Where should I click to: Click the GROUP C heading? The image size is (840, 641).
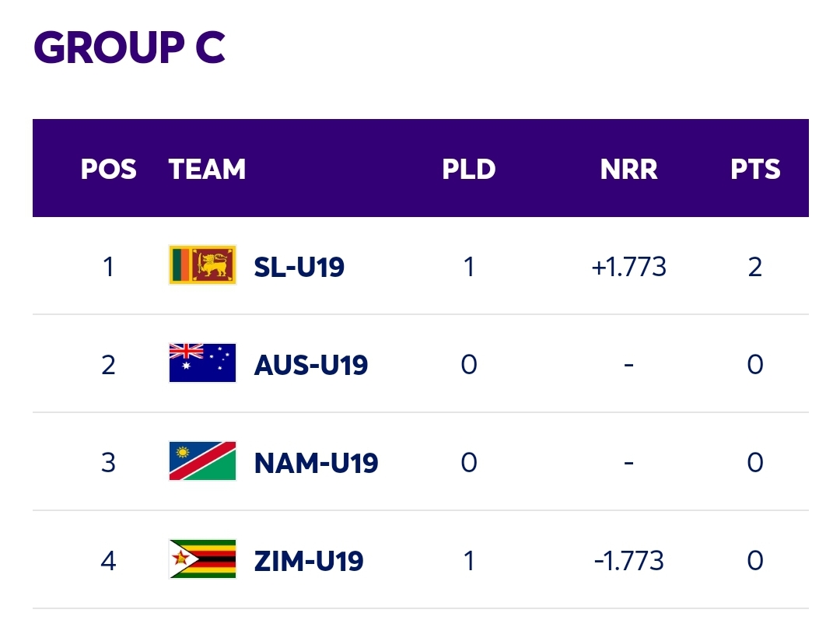pos(129,47)
